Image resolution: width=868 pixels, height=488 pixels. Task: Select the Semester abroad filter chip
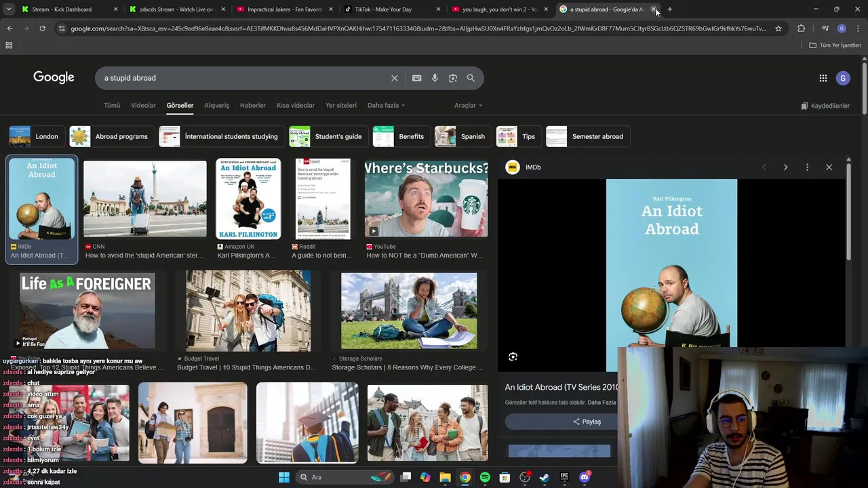pos(587,136)
